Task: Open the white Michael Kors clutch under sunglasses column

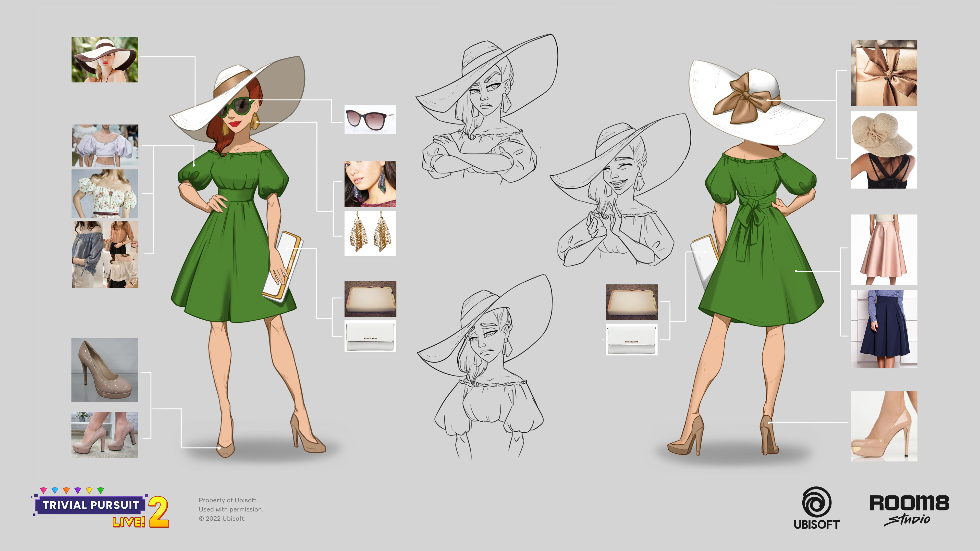Action: coord(370,336)
